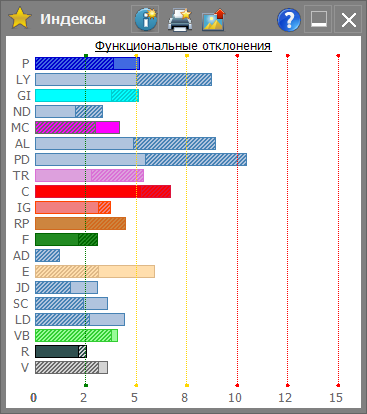
Task: Export the chart using the picture icon
Action: click(x=214, y=20)
